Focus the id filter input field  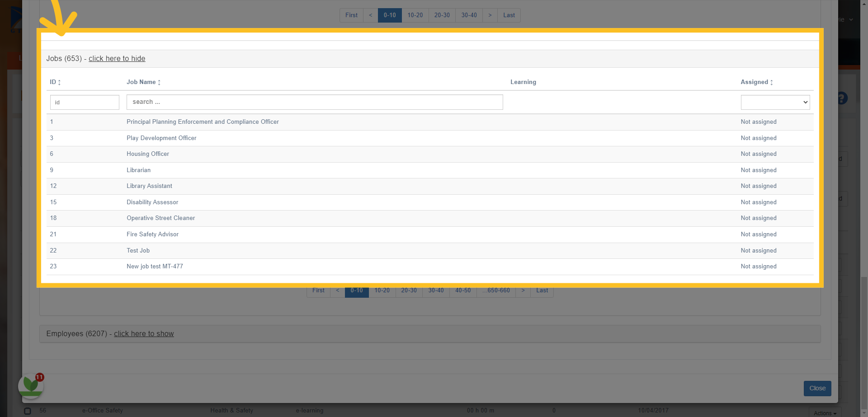point(85,102)
